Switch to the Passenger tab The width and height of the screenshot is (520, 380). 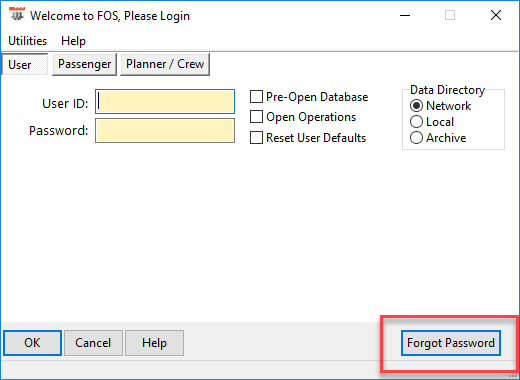pyautogui.click(x=84, y=64)
